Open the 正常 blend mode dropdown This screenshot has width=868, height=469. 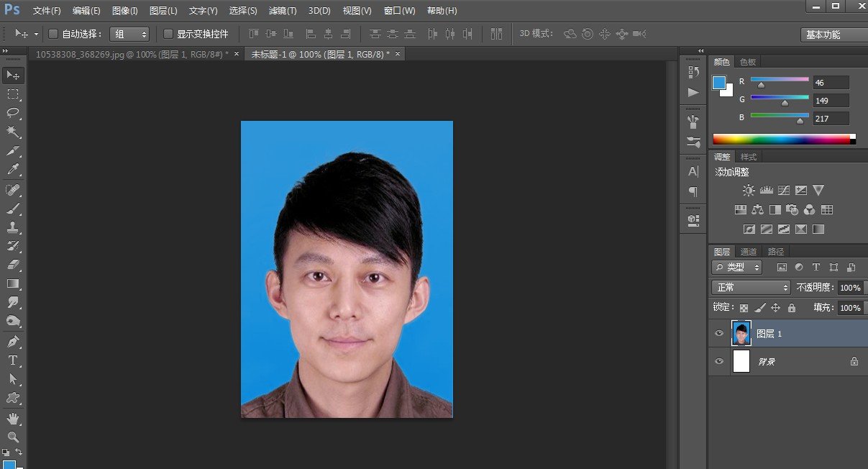point(751,287)
